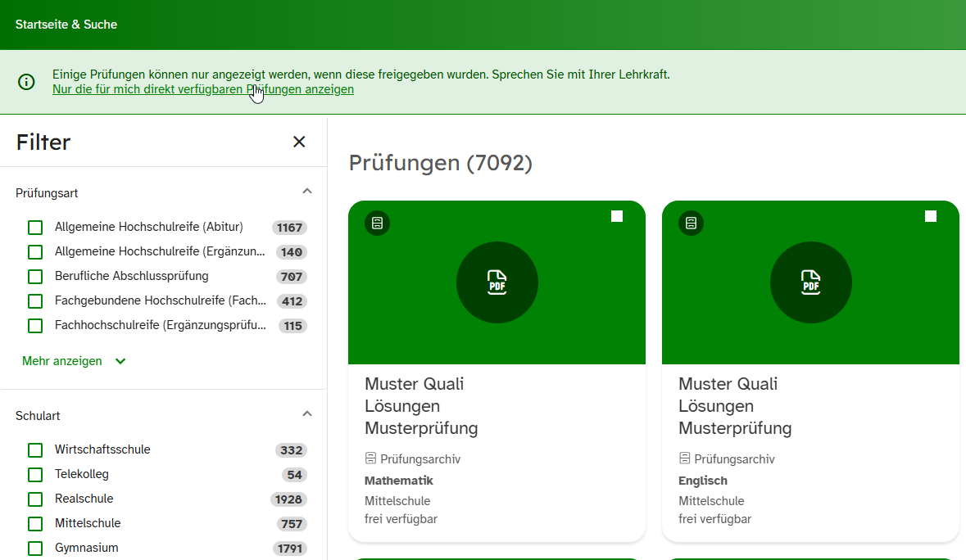
Task: Expand Mehr anzeigen under Prüfungsart
Action: click(x=74, y=361)
